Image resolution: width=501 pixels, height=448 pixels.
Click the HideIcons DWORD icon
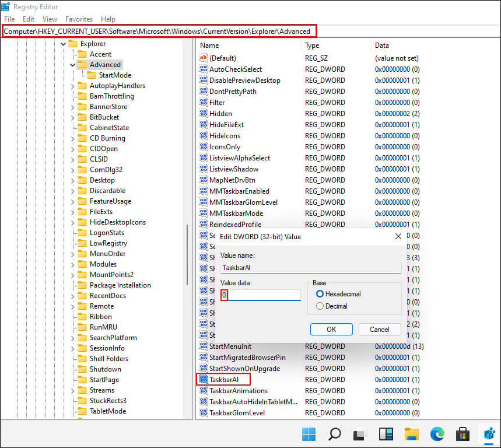pos(203,135)
